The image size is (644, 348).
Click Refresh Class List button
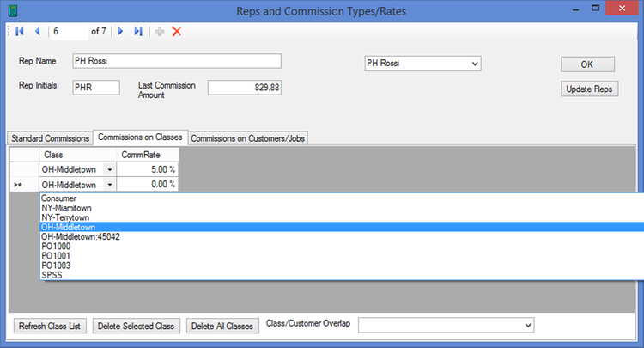[50, 326]
